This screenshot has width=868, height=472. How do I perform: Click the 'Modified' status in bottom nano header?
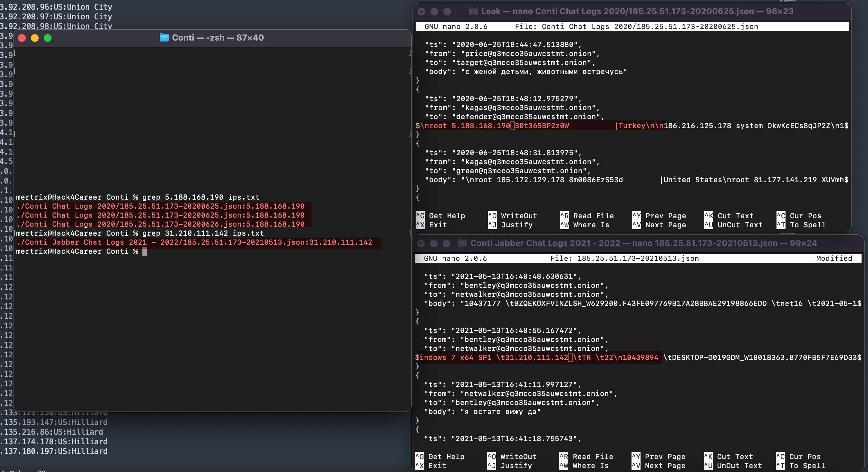click(834, 258)
